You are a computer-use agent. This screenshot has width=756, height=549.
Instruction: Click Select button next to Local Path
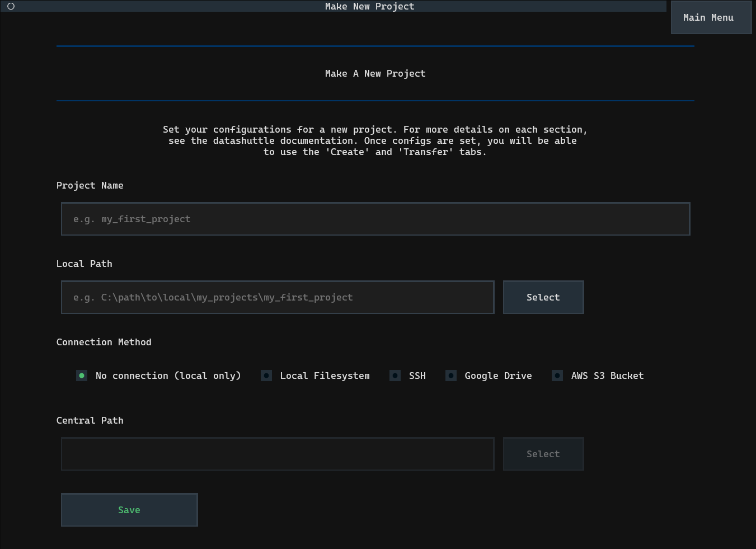543,297
